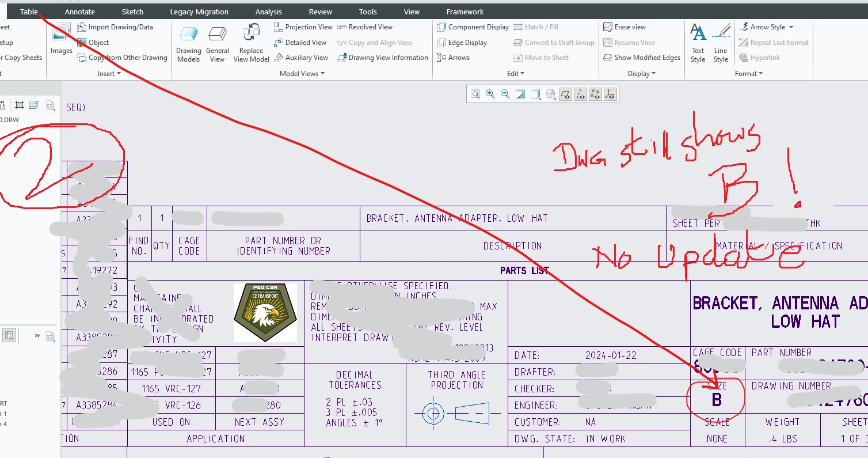The width and height of the screenshot is (868, 458).
Task: Select the date value 2024-01-22
Action: pyautogui.click(x=611, y=355)
